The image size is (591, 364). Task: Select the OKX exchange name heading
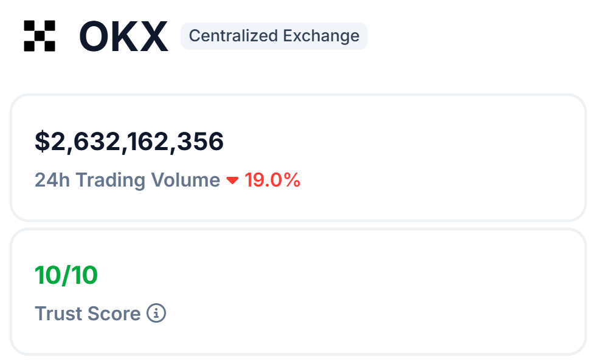(123, 36)
